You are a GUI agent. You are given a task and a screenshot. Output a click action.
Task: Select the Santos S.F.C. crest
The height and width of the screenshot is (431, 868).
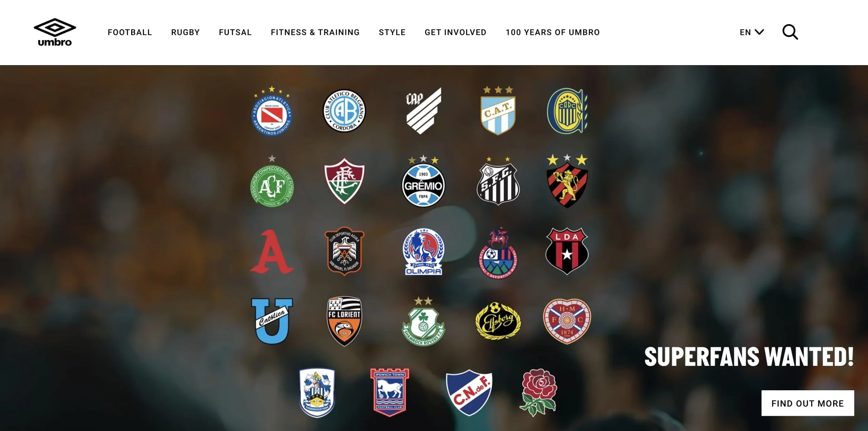[x=498, y=181]
